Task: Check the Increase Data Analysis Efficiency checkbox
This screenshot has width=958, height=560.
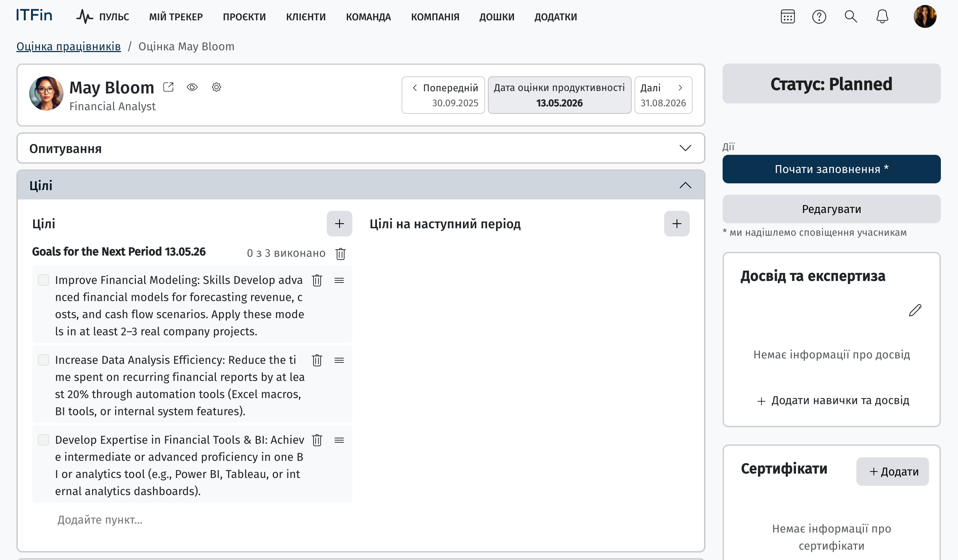Action: (x=44, y=360)
